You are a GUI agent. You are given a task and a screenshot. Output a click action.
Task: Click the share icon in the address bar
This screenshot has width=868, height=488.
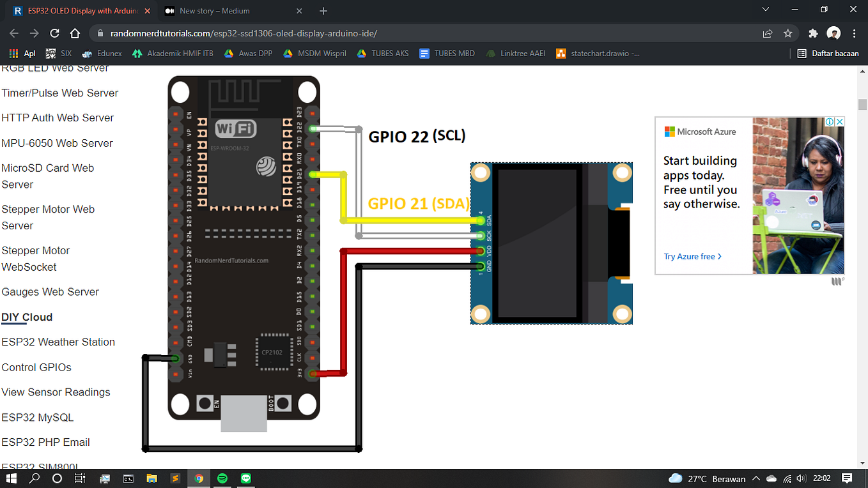pos(766,33)
